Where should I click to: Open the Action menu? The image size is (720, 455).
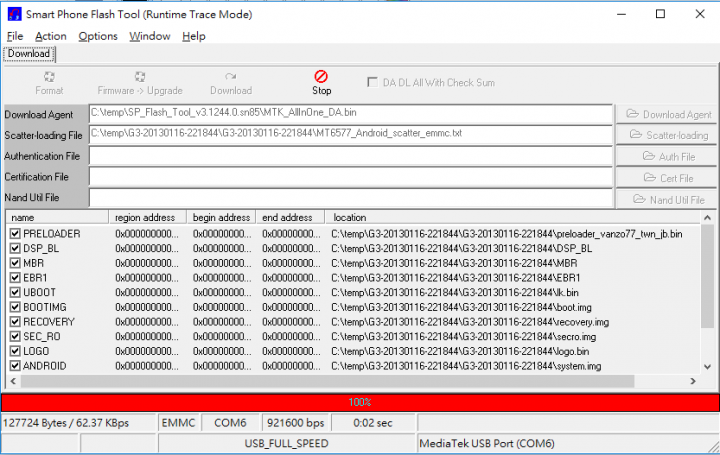51,36
